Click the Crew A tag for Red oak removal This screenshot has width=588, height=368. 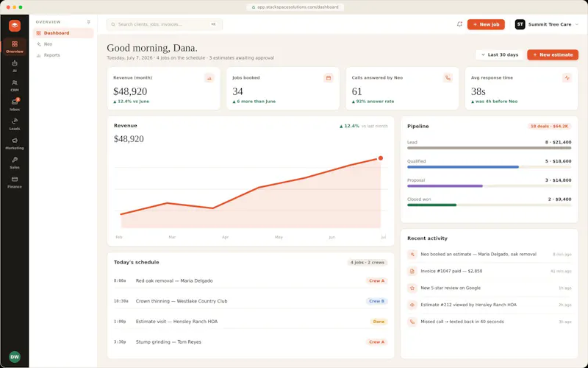pyautogui.click(x=376, y=281)
